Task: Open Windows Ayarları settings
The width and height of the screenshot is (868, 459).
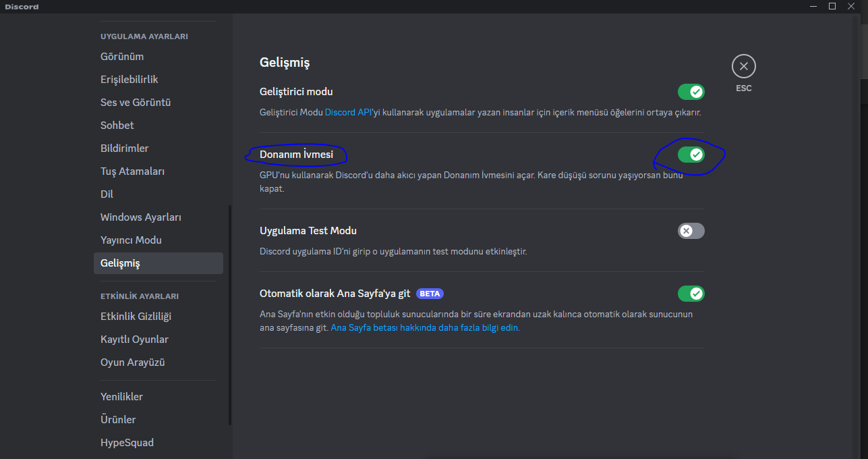Action: tap(158, 217)
